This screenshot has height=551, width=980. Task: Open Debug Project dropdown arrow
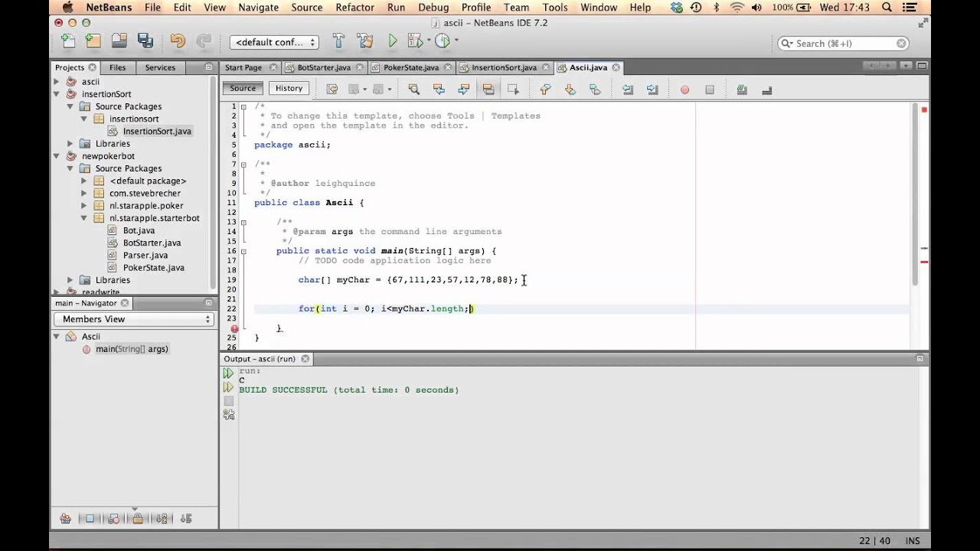(428, 41)
